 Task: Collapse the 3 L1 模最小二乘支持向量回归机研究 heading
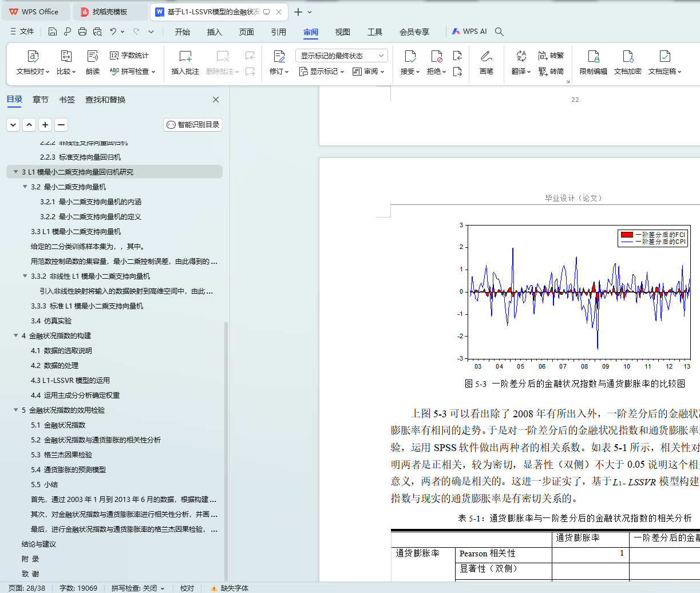[x=15, y=172]
